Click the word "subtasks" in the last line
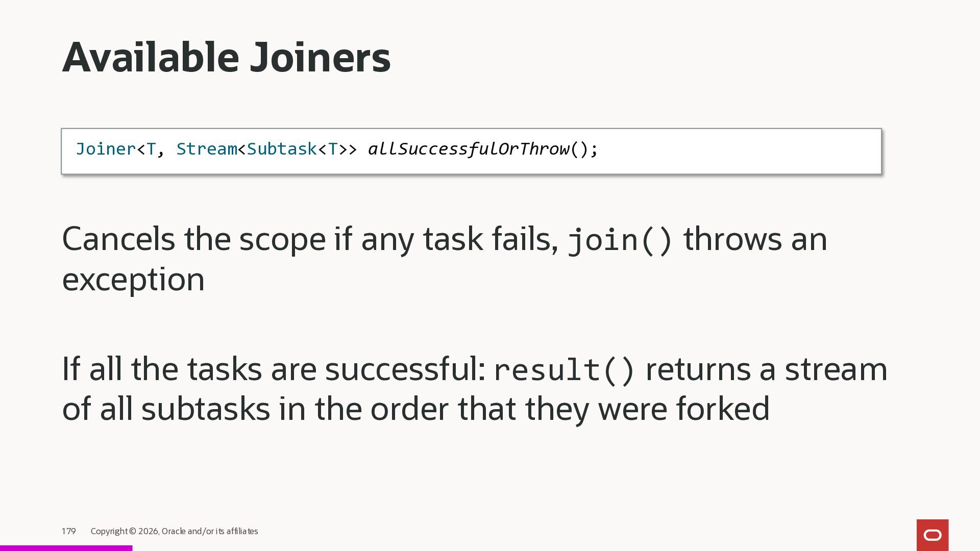 (x=205, y=409)
